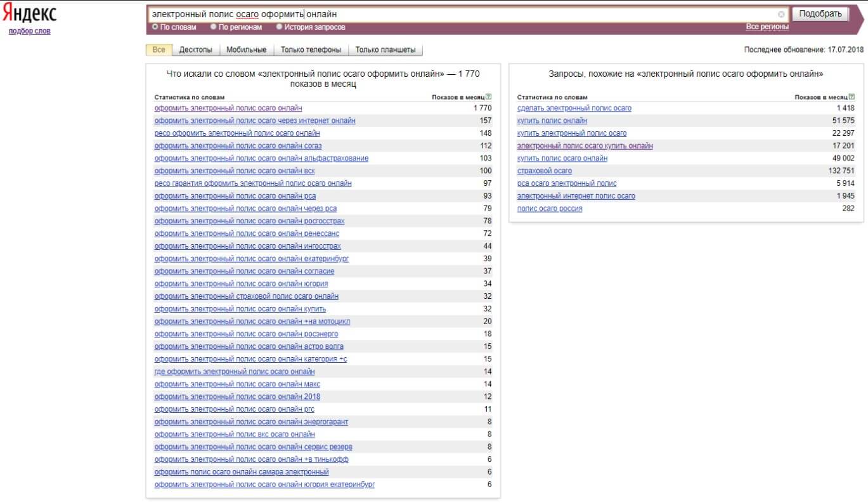Screen dimensions: 868x503
Task: Open сделать электронный полис осаго link
Action: 574,108
